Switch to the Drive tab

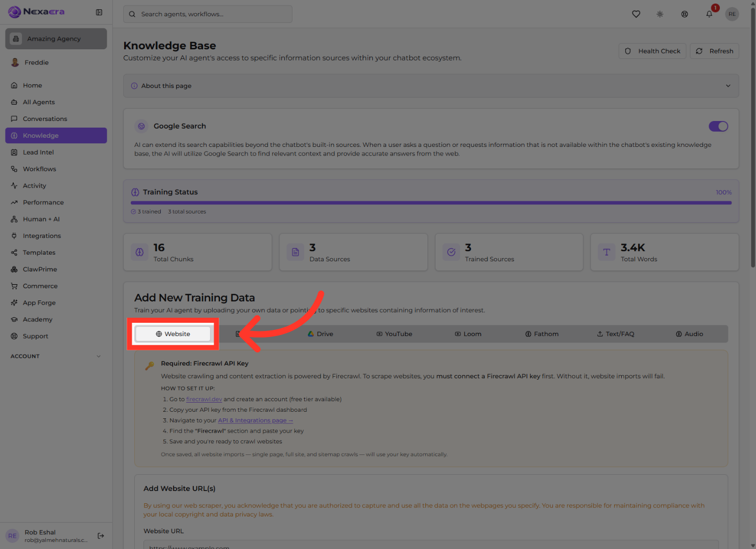click(321, 334)
